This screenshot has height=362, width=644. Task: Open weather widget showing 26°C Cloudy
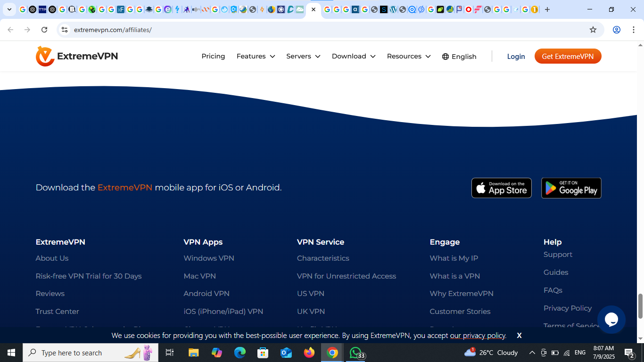[491, 353]
